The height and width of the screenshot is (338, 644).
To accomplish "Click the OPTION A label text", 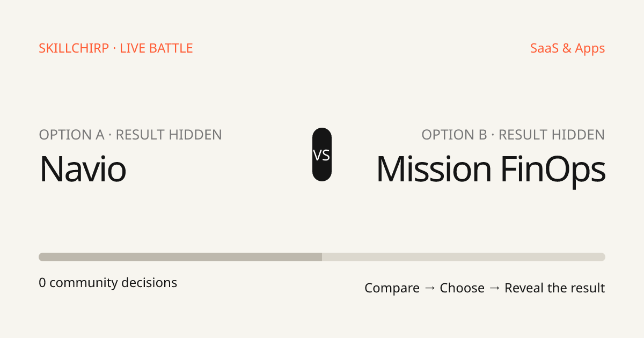I will [71, 135].
